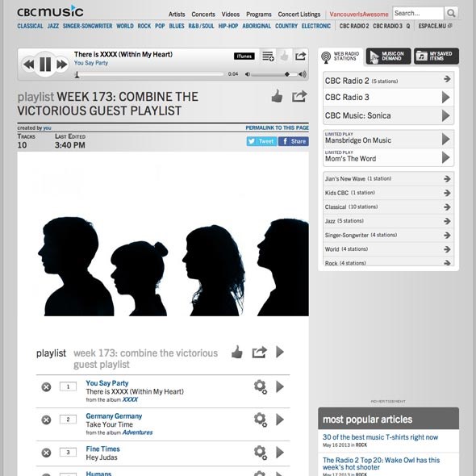Share playlist via icon above track list
The height and width of the screenshot is (476, 476).
pyautogui.click(x=260, y=352)
